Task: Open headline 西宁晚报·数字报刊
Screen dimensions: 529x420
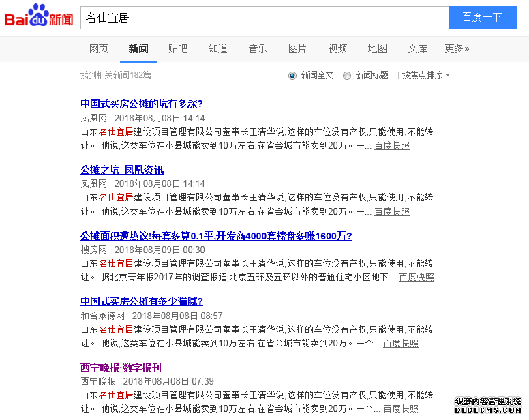Action: coord(121,367)
